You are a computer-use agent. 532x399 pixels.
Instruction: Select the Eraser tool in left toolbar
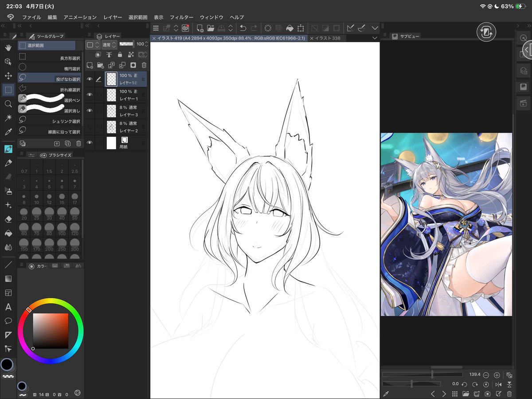pos(8,219)
